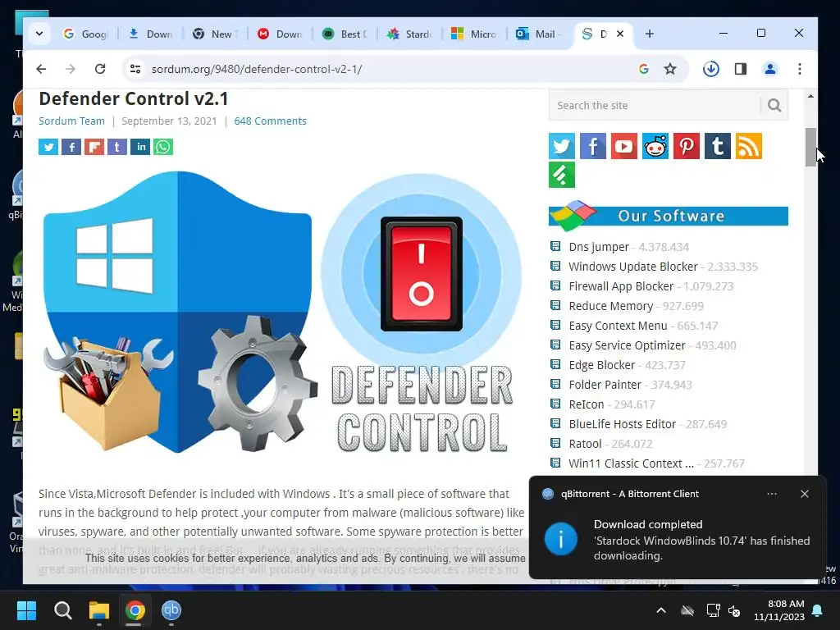Open a new browser tab

point(650,34)
